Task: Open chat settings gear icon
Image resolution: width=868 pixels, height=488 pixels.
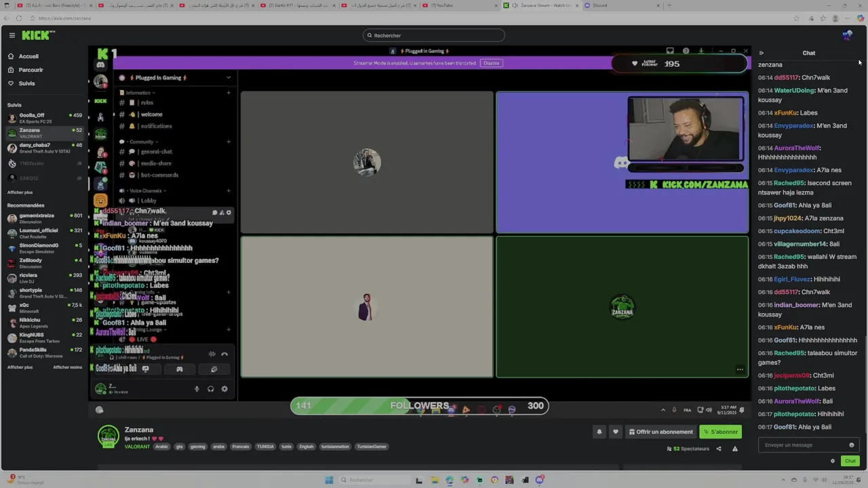Action: pyautogui.click(x=833, y=461)
